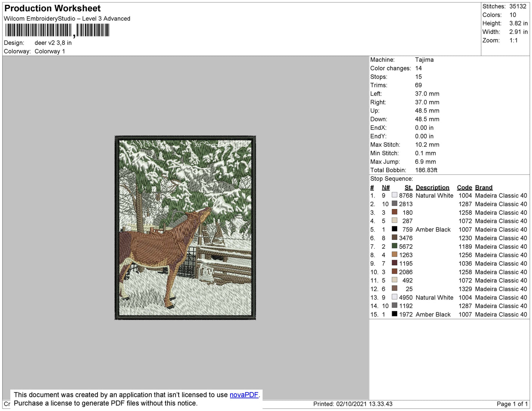Click the Min Stitch value 0.1 mm
532x411 pixels.
tap(425, 153)
